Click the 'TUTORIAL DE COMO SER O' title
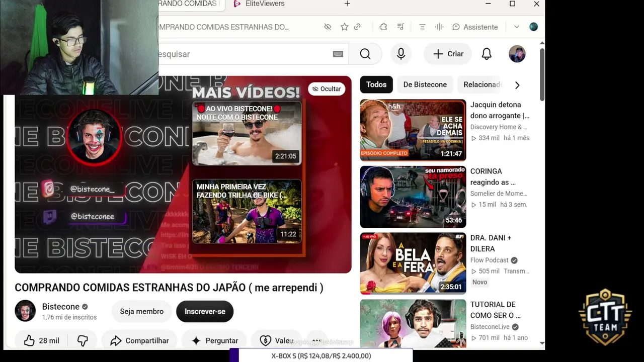The image size is (644, 362). 496,310
